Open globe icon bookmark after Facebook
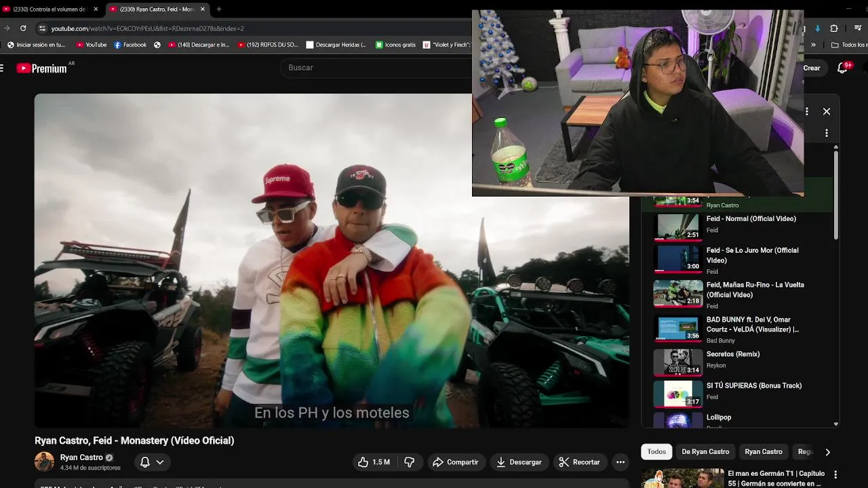This screenshot has width=868, height=488. pos(157,45)
